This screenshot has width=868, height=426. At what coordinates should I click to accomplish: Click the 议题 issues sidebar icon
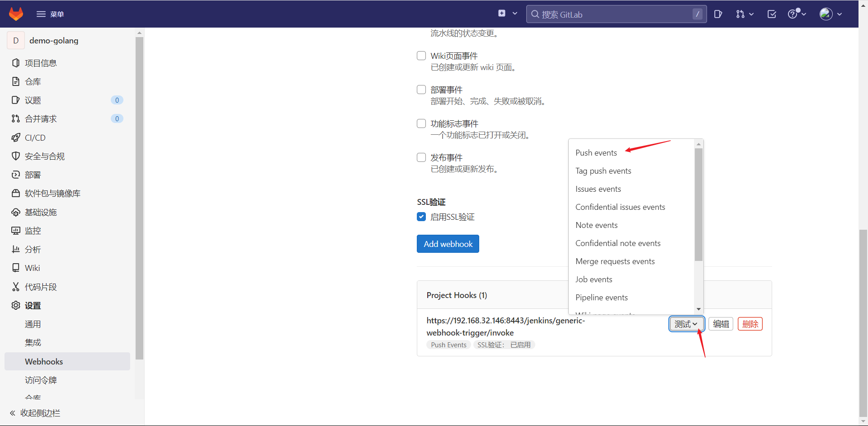(x=16, y=100)
